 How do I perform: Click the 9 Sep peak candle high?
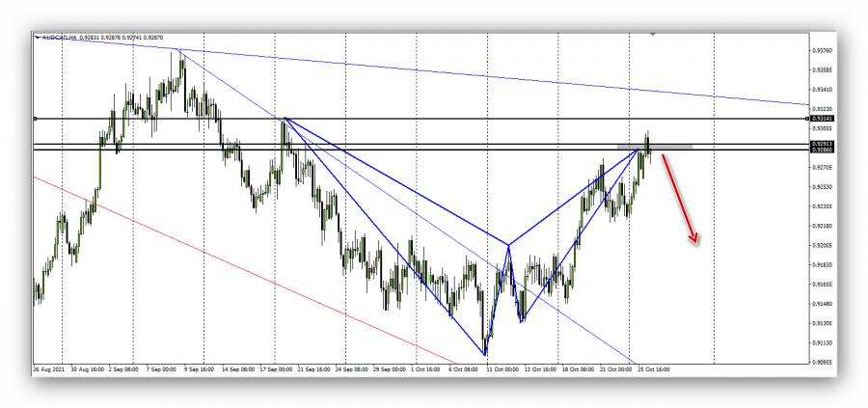click(x=179, y=52)
